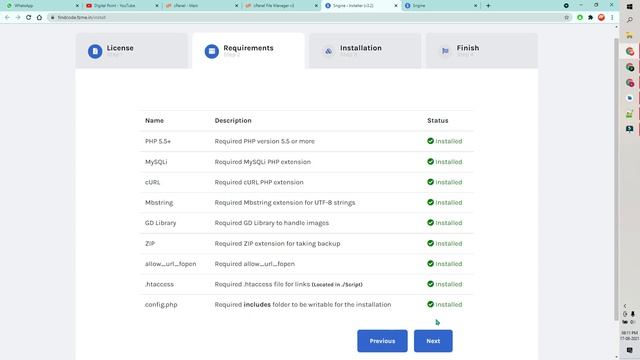Click the Installation step icon
Screen dimensions: 640x360
[x=329, y=51]
